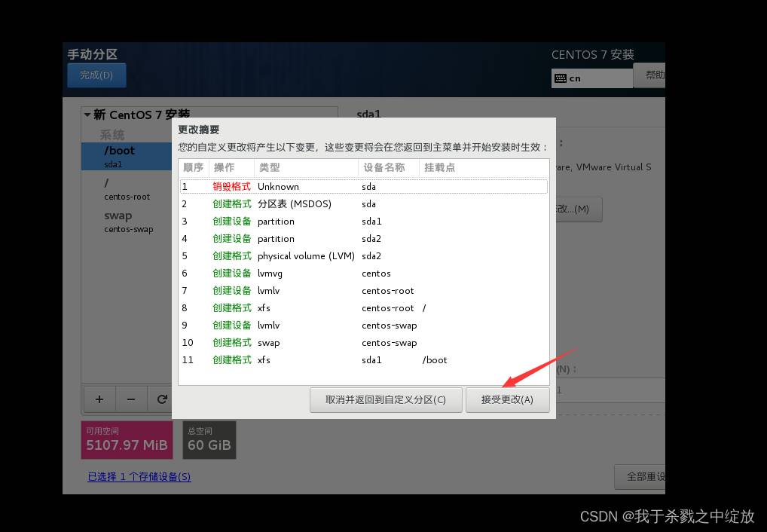Viewport: 767px width, 532px height.
Task: Click the cn keyboard layout indicator
Action: click(591, 78)
